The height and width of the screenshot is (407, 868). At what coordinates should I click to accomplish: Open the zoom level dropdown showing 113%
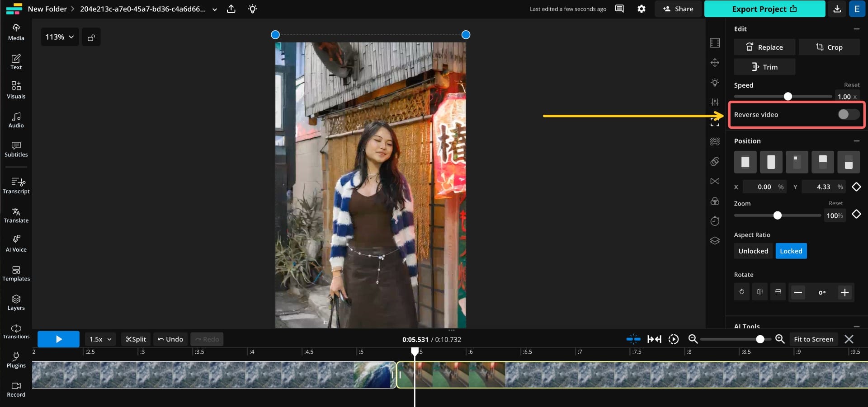59,37
